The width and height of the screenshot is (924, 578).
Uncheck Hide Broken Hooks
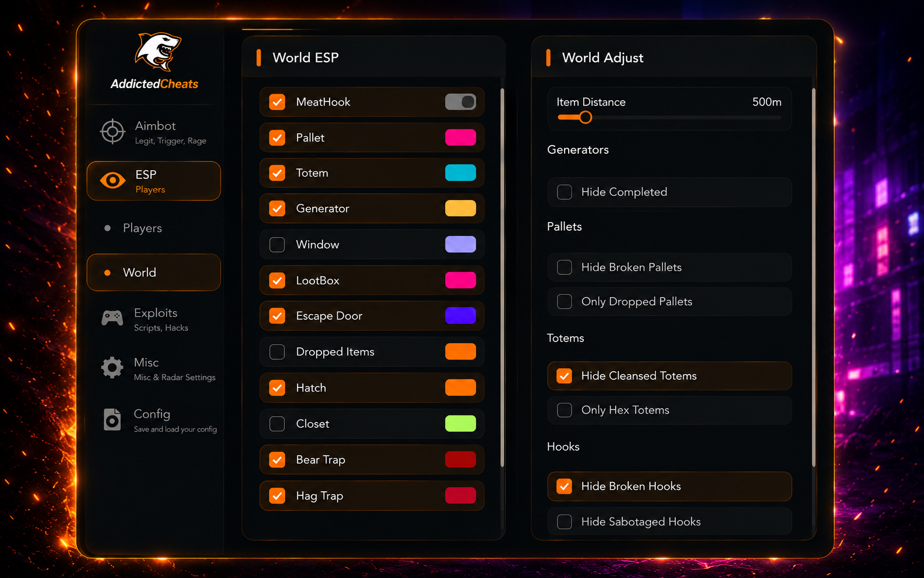click(565, 487)
